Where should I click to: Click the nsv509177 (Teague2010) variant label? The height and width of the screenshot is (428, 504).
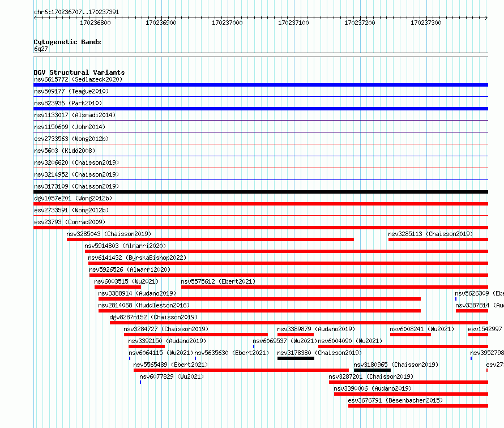71,91
